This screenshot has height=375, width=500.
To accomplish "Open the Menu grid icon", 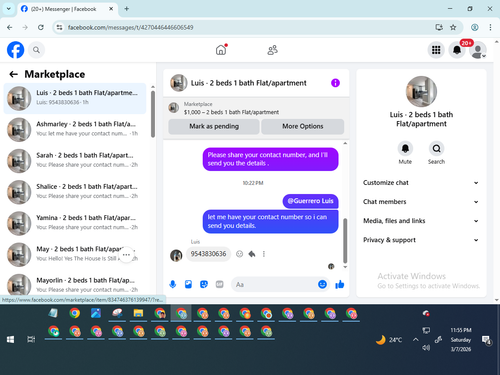I will click(x=436, y=50).
